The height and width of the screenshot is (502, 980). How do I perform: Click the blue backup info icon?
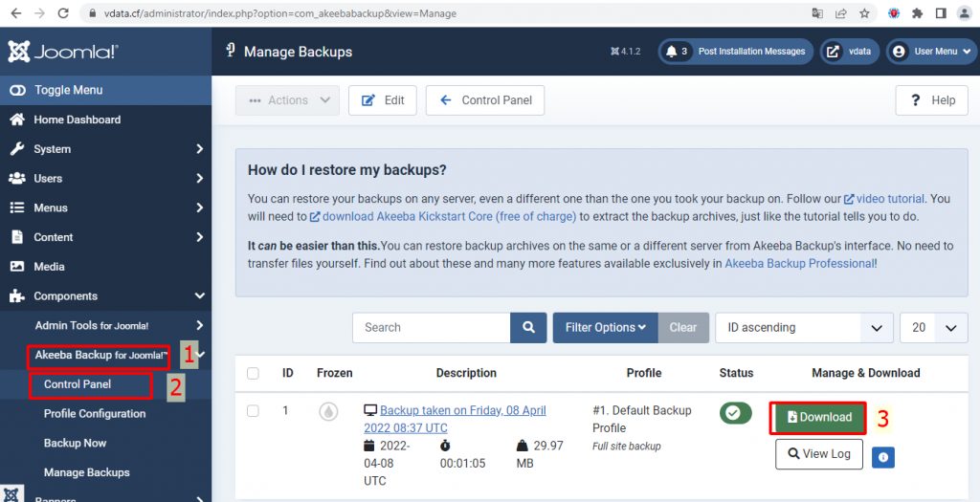pos(882,458)
